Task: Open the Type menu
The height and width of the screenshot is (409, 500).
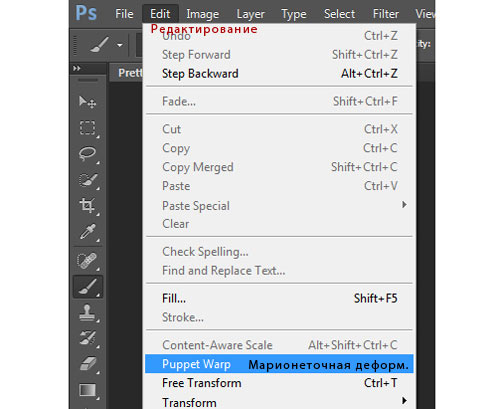Action: (x=294, y=14)
